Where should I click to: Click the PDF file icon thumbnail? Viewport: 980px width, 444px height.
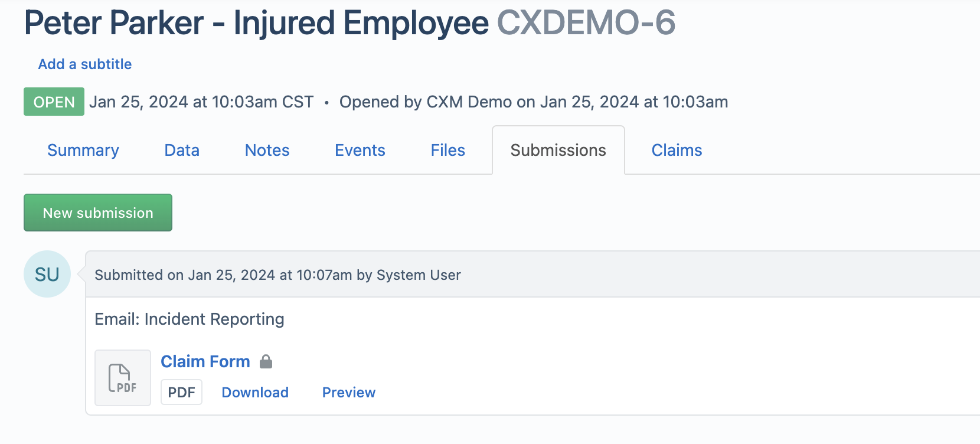point(123,378)
